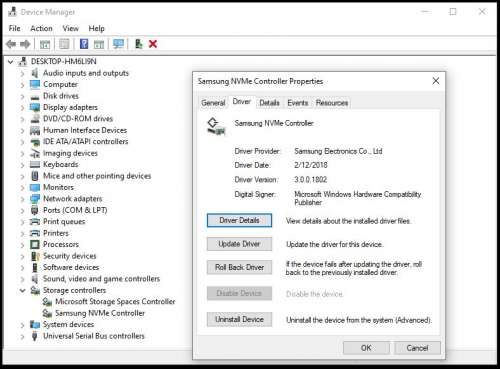Viewport: 500px width, 369px height.
Task: Click the Uninstall Device button
Action: pyautogui.click(x=239, y=319)
